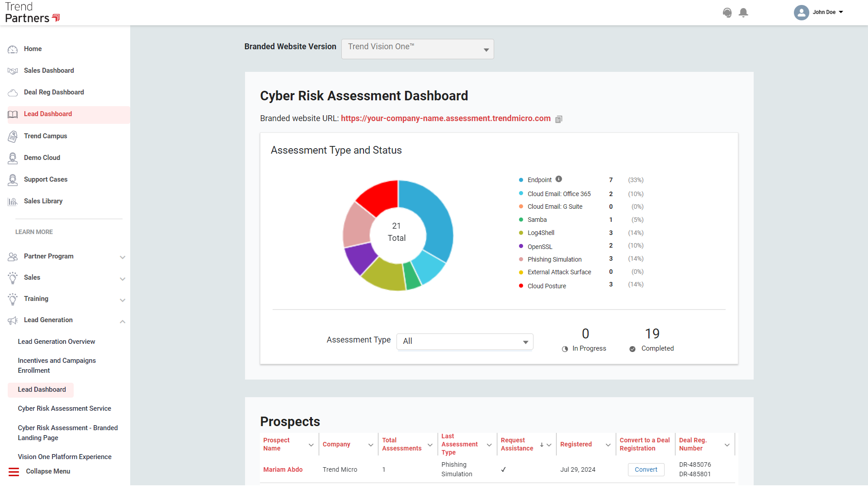The width and height of the screenshot is (868, 488).
Task: Open Sales Dashboard menu item
Action: (49, 70)
